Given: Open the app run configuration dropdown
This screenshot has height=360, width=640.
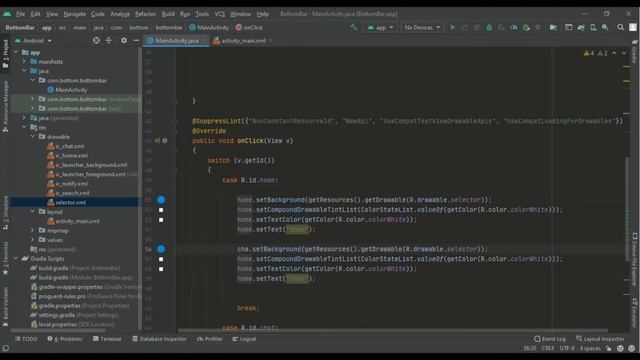Looking at the screenshot, I should pos(380,27).
